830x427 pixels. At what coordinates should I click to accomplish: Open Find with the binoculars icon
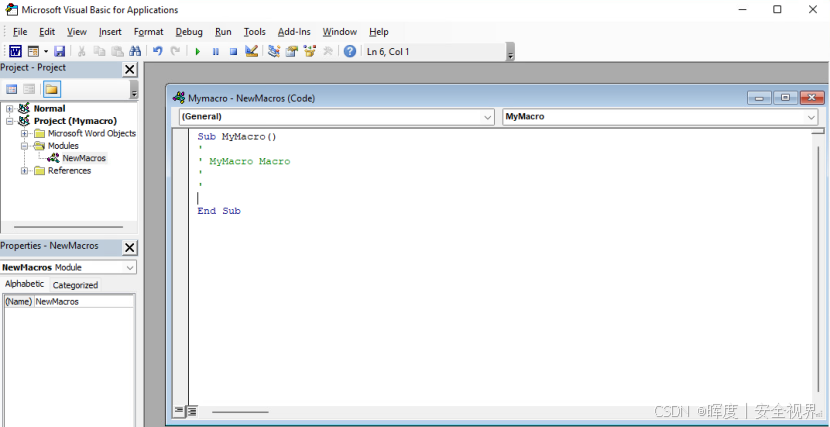tap(135, 51)
